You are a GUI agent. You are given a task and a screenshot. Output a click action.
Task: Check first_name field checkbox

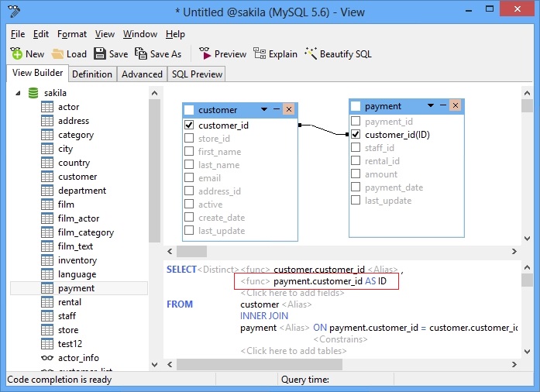(x=189, y=151)
